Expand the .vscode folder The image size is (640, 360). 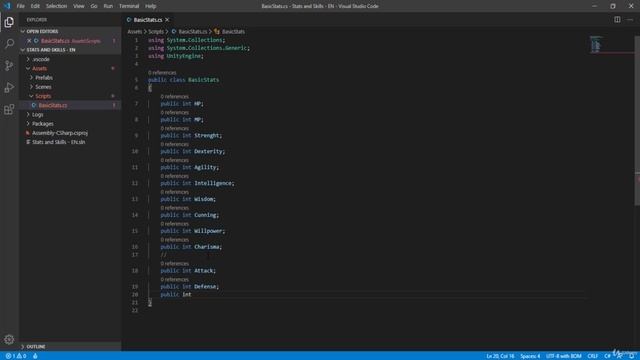28,59
